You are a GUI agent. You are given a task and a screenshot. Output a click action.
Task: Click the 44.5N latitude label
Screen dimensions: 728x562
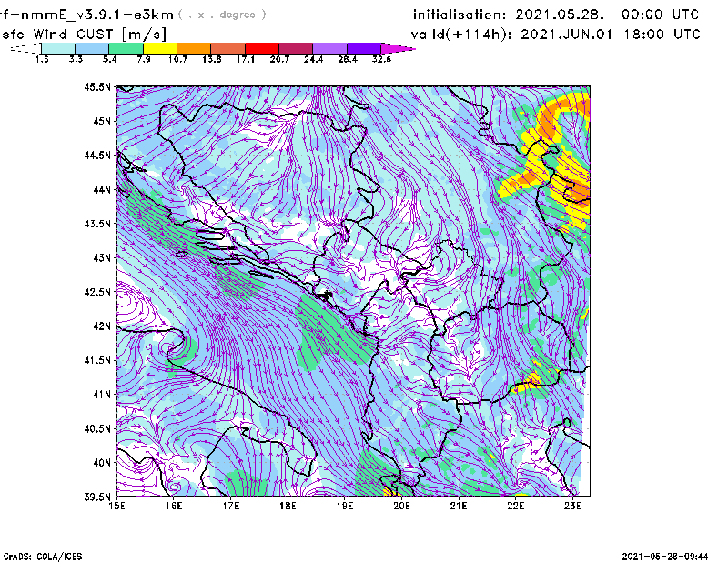pyautogui.click(x=97, y=155)
